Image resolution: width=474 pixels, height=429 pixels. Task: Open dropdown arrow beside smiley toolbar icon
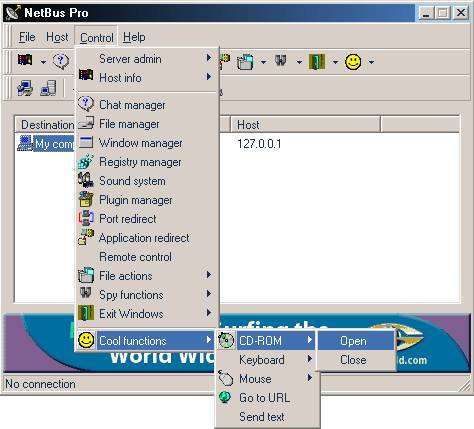[x=371, y=62]
